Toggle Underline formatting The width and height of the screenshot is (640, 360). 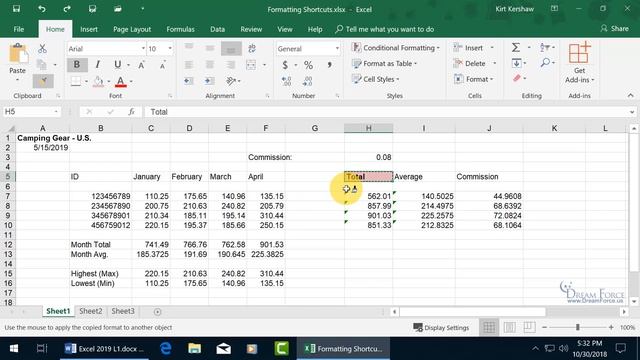[118, 64]
